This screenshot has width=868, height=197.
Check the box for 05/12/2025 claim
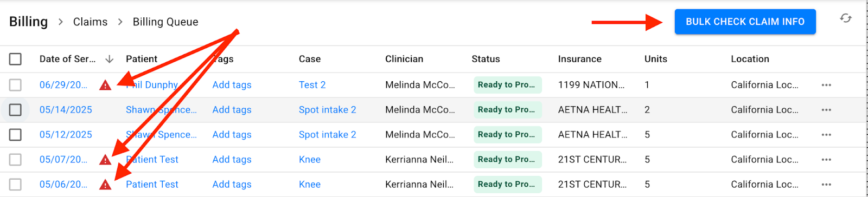[x=15, y=135]
